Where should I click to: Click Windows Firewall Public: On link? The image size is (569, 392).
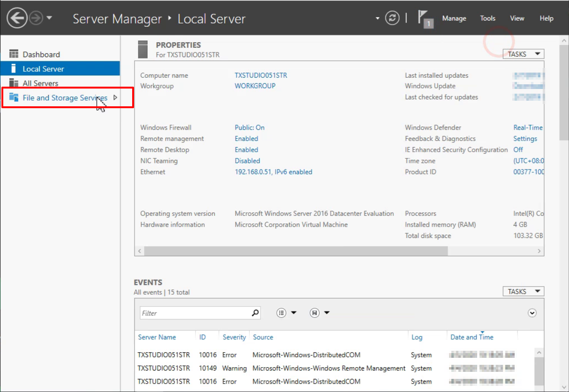point(249,127)
